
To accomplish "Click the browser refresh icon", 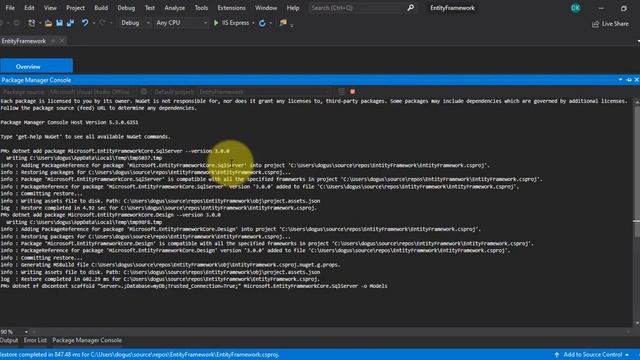I will pos(262,23).
